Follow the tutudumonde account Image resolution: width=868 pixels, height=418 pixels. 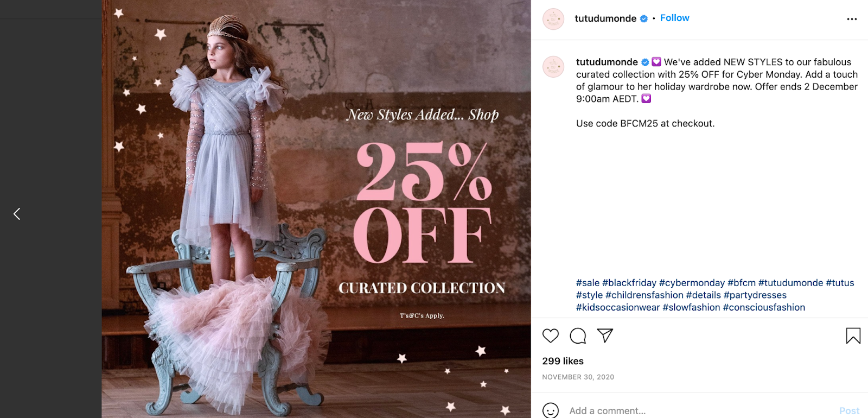(x=674, y=18)
